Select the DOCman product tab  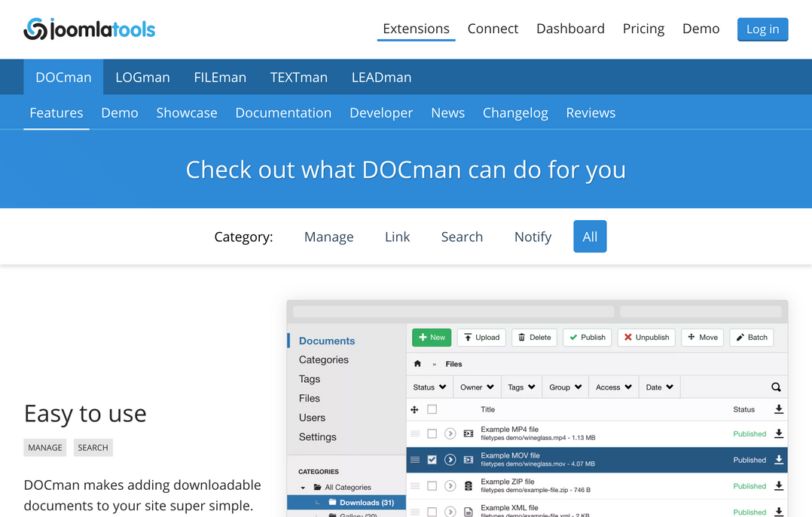click(63, 77)
